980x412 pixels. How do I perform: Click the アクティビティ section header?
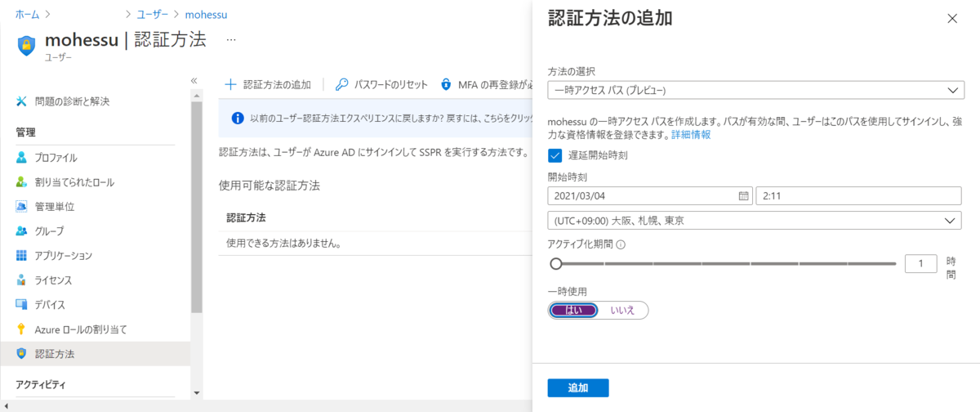[41, 384]
